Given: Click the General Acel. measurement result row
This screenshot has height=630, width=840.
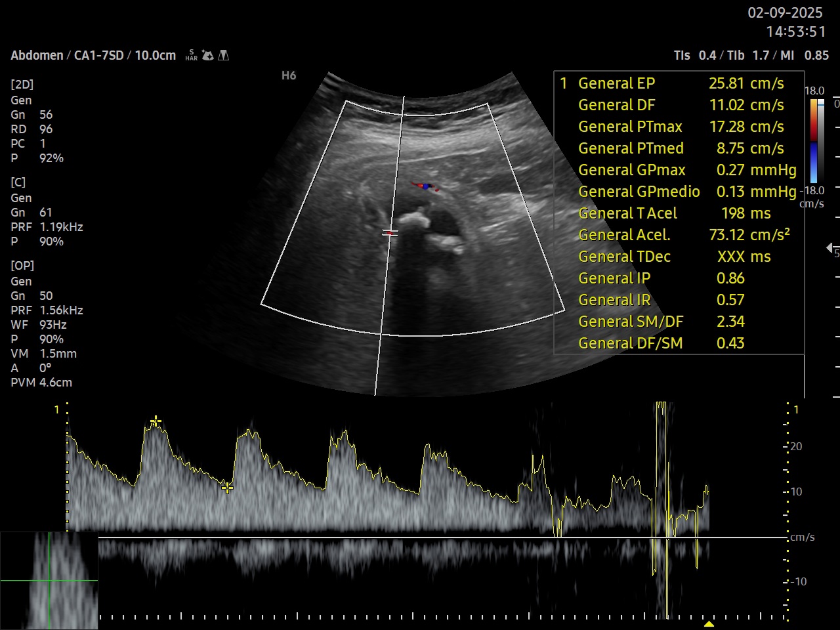Looking at the screenshot, I should (x=679, y=235).
